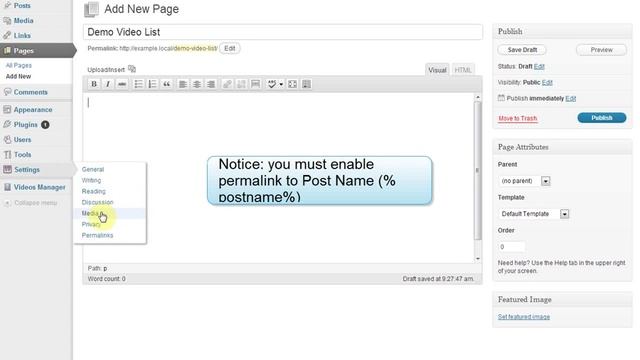Select Reading in Settings flyout

[93, 191]
